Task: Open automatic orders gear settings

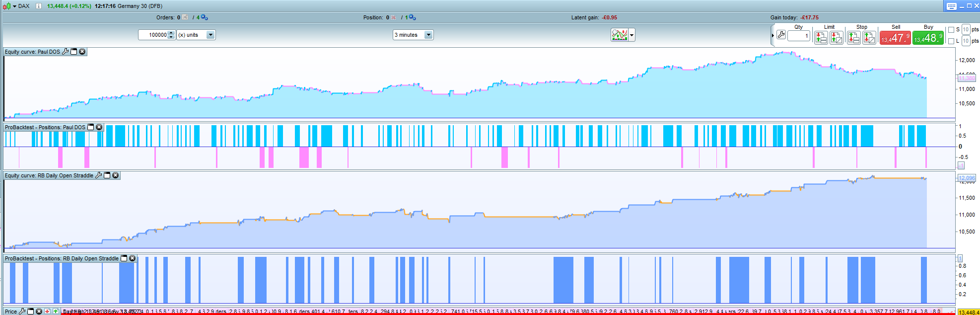Action: pos(204,17)
